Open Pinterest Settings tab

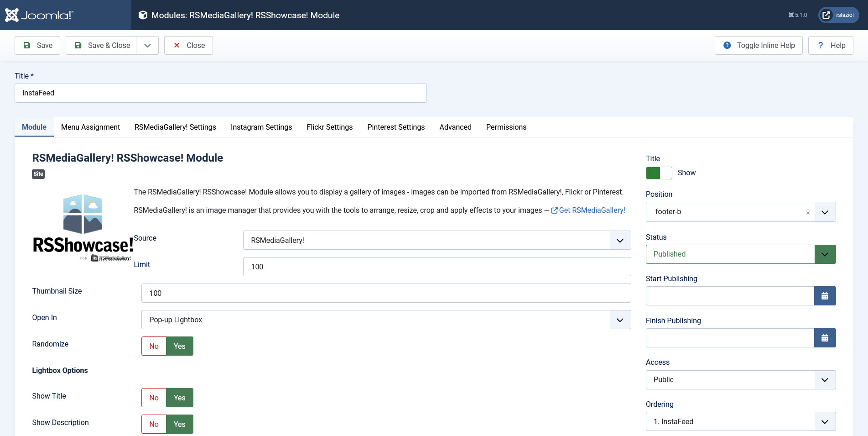coord(396,127)
